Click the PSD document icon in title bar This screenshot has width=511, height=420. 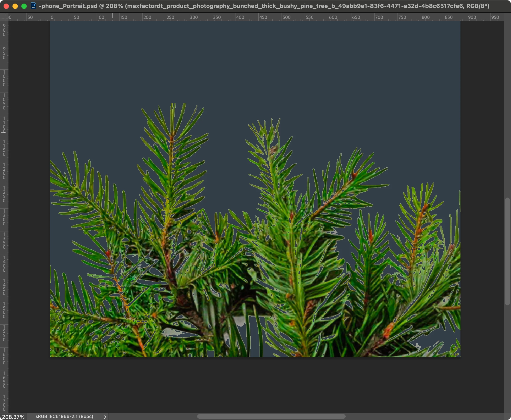33,6
